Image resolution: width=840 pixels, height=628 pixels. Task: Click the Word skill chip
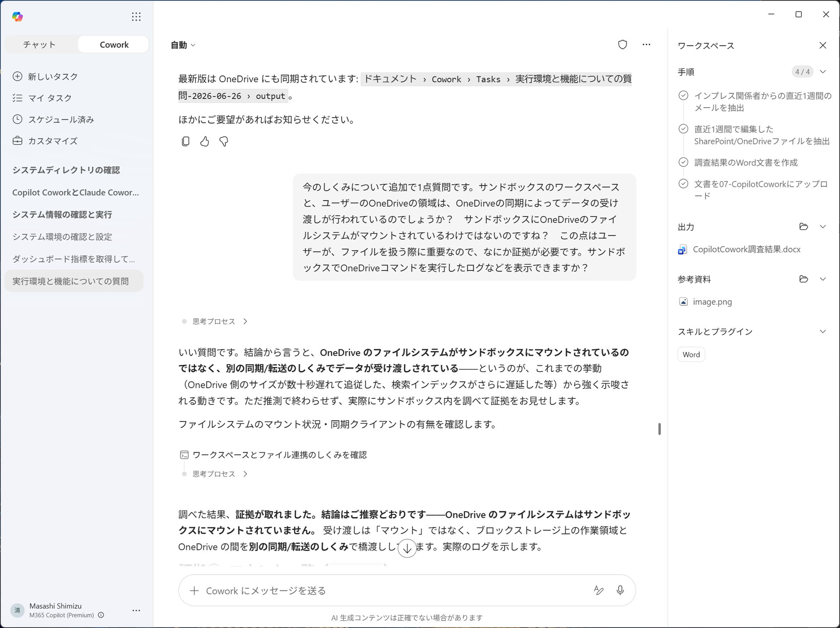click(691, 355)
